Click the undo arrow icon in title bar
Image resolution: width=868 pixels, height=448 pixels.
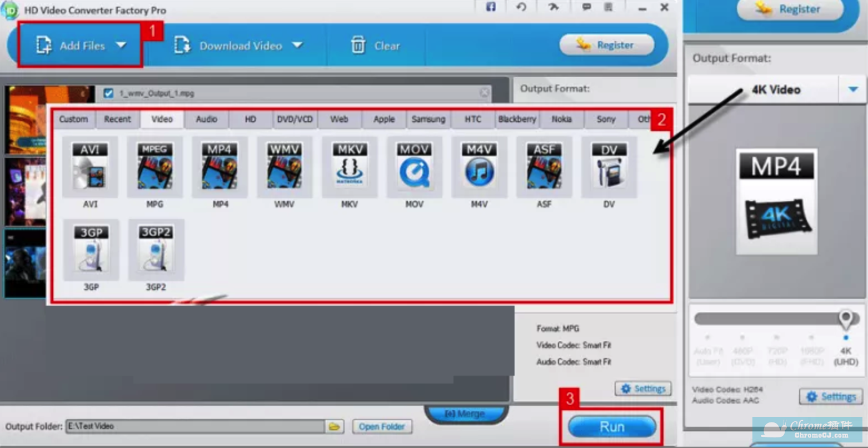pyautogui.click(x=521, y=7)
